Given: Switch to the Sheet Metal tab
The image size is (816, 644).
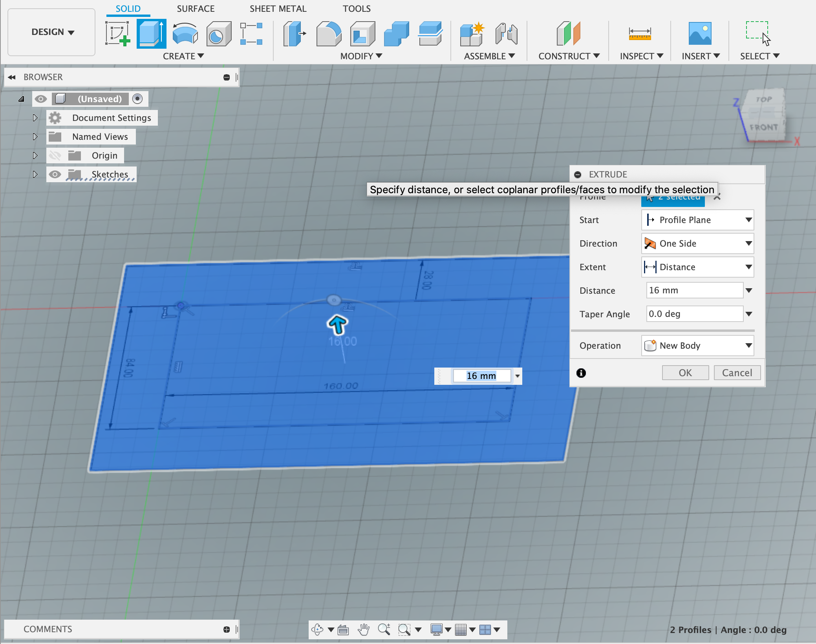Looking at the screenshot, I should pyautogui.click(x=278, y=9).
